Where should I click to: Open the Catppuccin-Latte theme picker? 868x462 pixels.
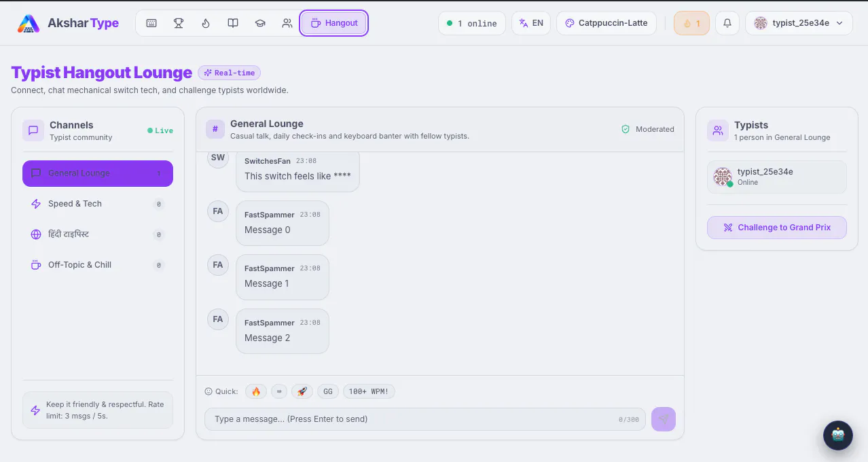click(x=607, y=23)
